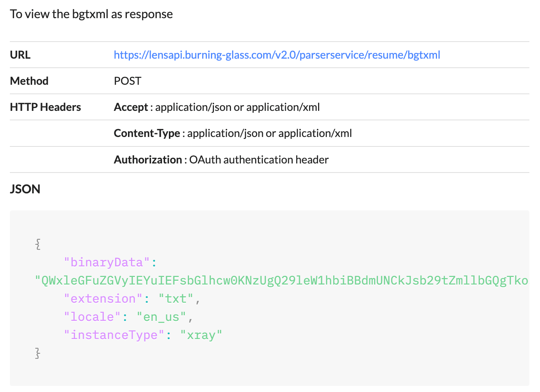Click the "POST" method value
The image size is (540, 392).
128,81
